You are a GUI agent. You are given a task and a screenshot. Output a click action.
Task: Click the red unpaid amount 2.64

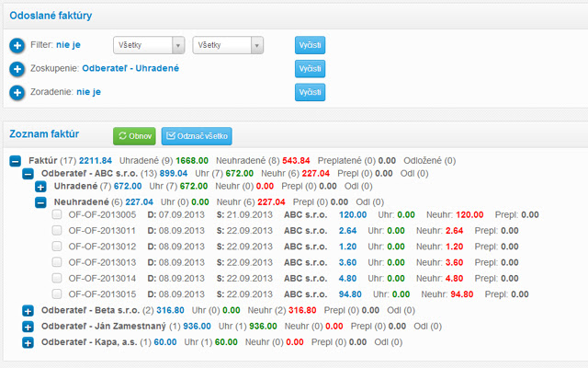coord(454,231)
